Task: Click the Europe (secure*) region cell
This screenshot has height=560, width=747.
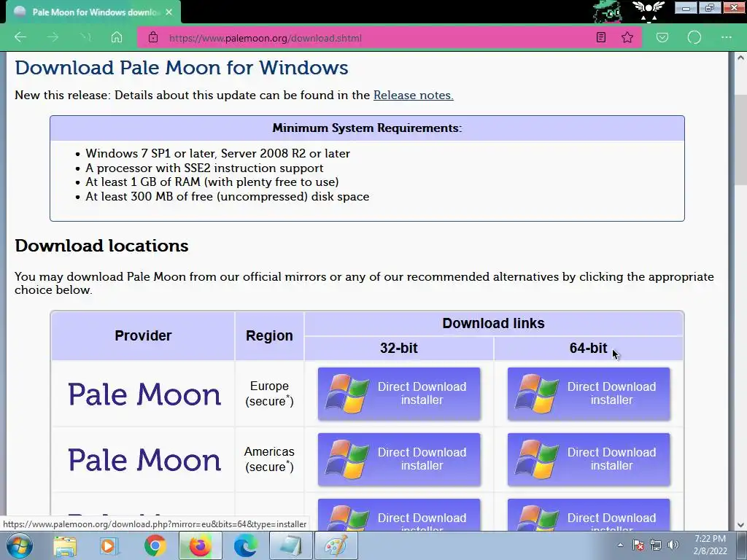Action: [269, 394]
